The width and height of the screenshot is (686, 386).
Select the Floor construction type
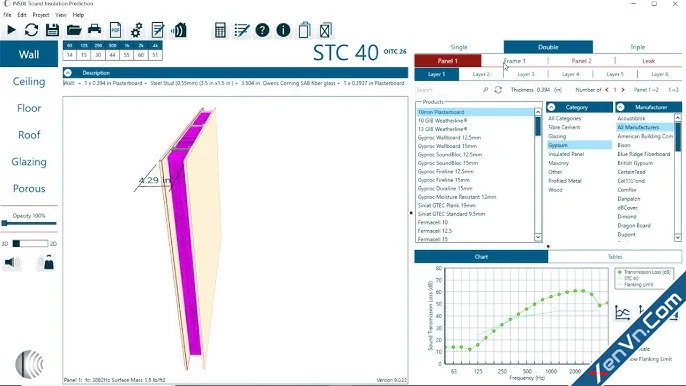pyautogui.click(x=29, y=108)
